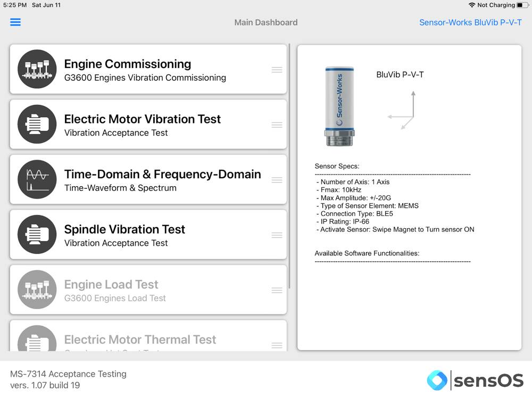
Task: Click the 'Sensor Specs:' heading
Action: (x=337, y=166)
